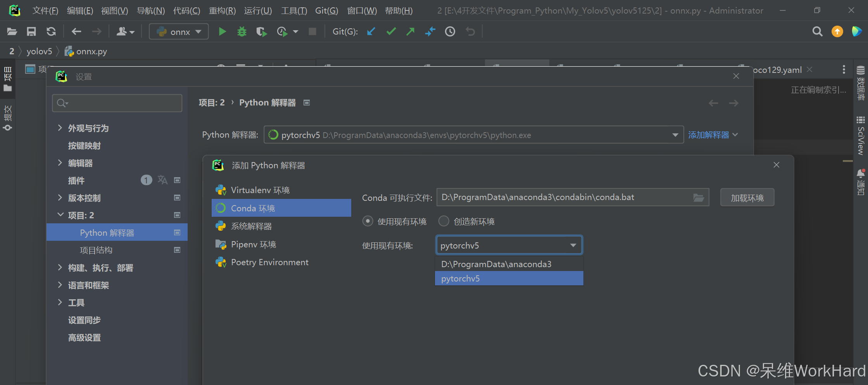Expand the 语言和框架 settings section
The image size is (868, 385).
[60, 285]
